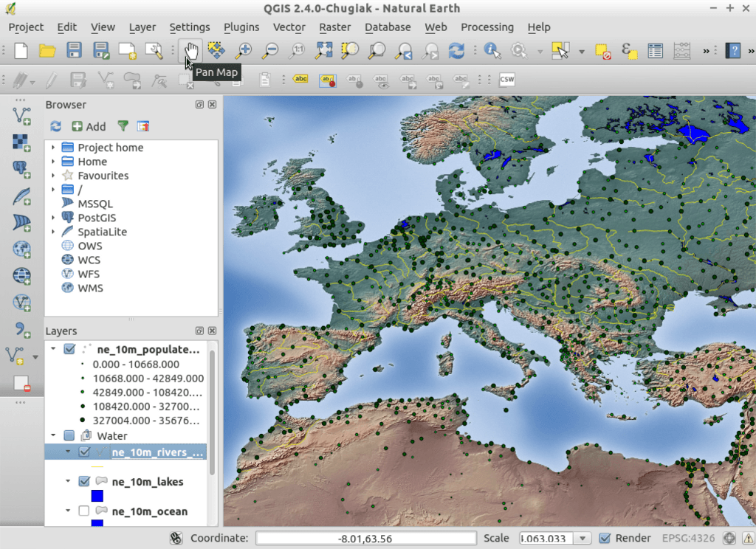Toggle the Render checkbox in status bar
756x549 pixels.
605,538
